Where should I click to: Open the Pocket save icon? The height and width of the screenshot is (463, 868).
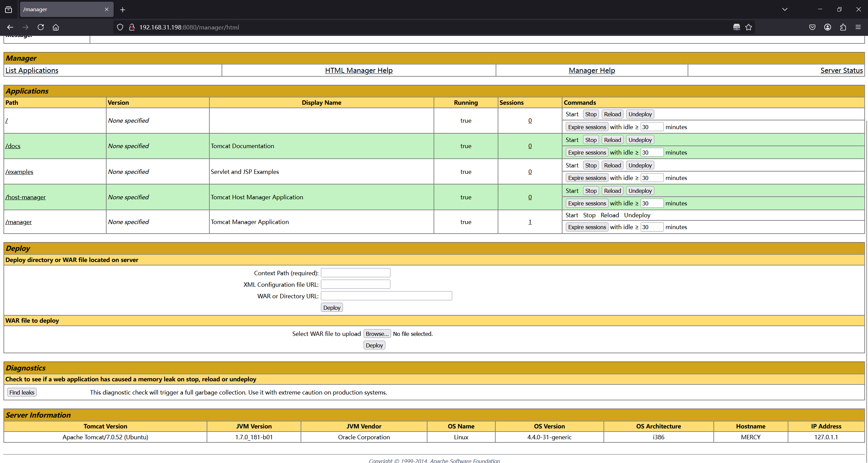click(812, 27)
